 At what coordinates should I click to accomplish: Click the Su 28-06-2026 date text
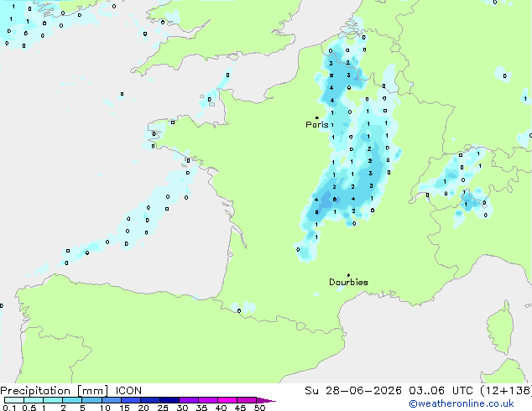coord(353,391)
